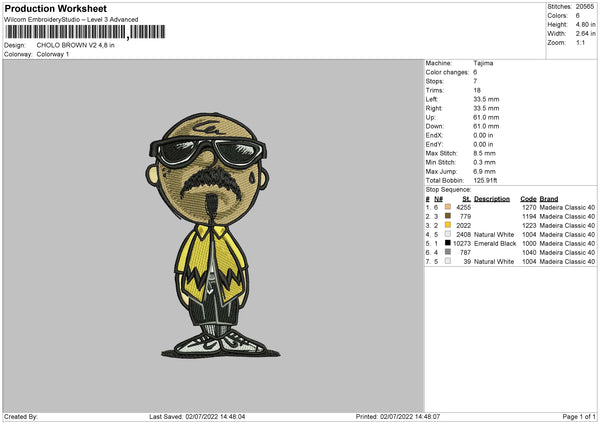Click the 'Up:' label
Image resolution: width=600 pixels, height=424 pixels.
tap(430, 117)
